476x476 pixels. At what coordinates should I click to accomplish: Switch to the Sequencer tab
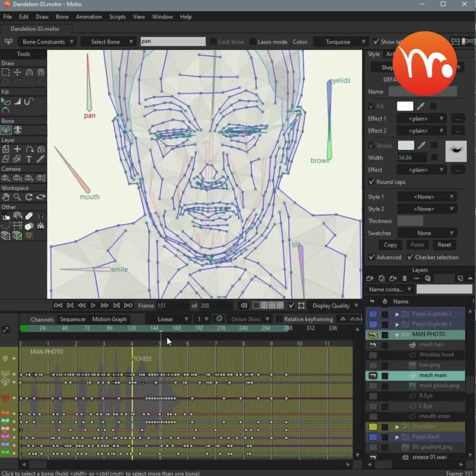click(73, 319)
